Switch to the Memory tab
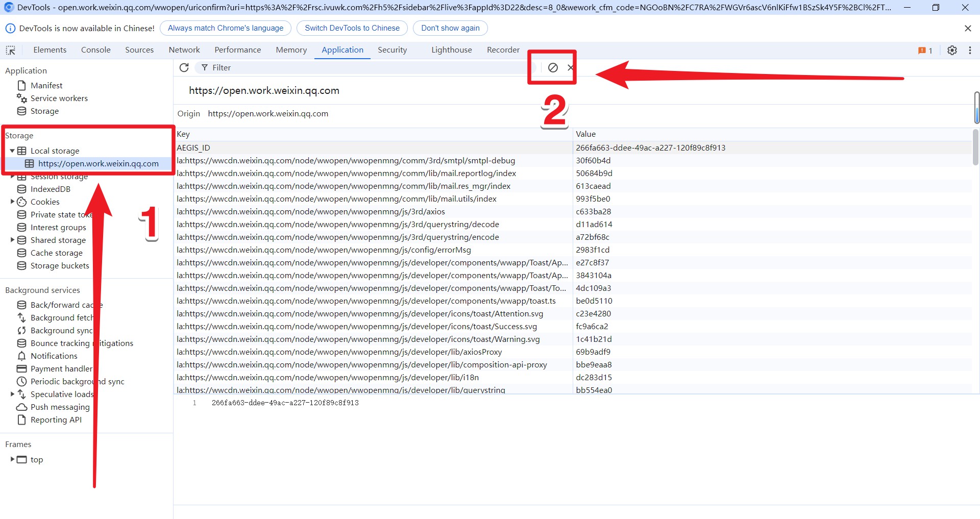The height and width of the screenshot is (519, 980). (x=291, y=50)
